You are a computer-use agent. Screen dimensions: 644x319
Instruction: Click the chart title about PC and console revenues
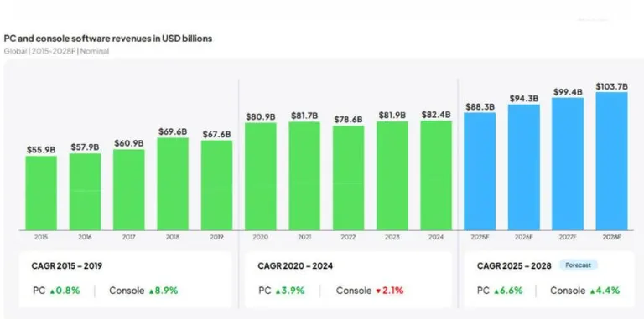pyautogui.click(x=108, y=39)
